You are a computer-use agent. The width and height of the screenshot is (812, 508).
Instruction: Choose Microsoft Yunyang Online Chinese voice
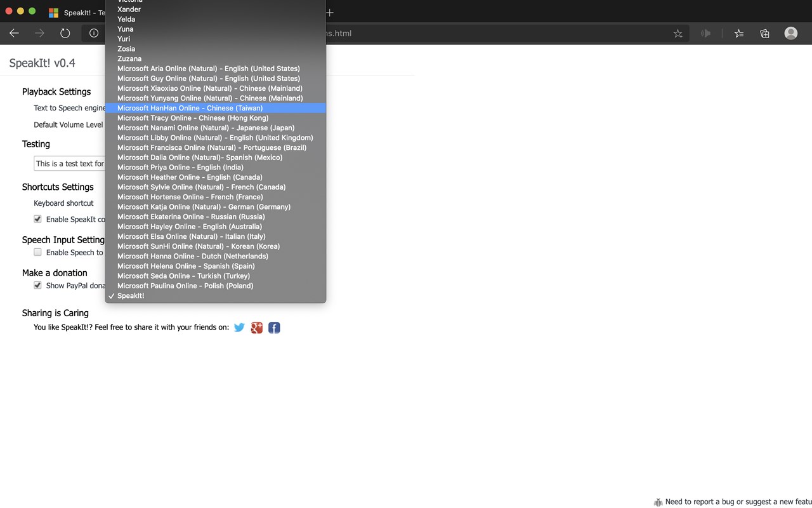point(216,98)
